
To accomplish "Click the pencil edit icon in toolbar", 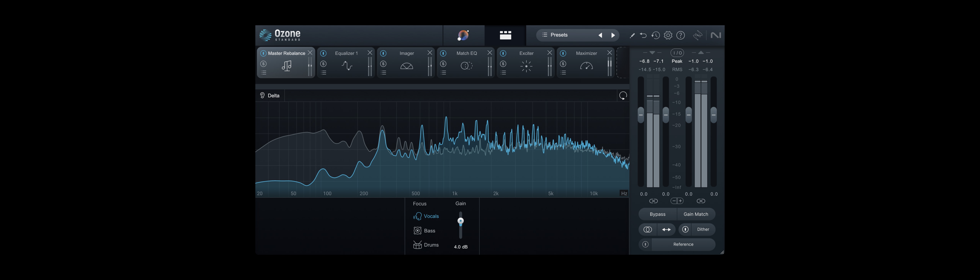I will (x=632, y=35).
